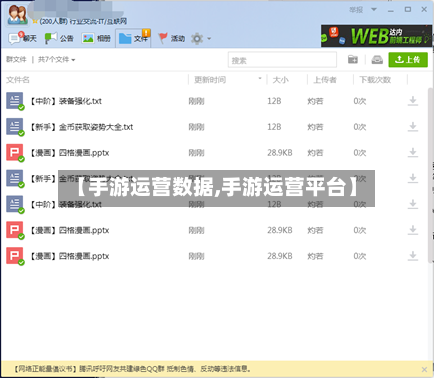Viewport: 434px width, 378px height.
Task: Select first file name 【新手】金币获取姿势大全.txt
Action: pyautogui.click(x=81, y=127)
